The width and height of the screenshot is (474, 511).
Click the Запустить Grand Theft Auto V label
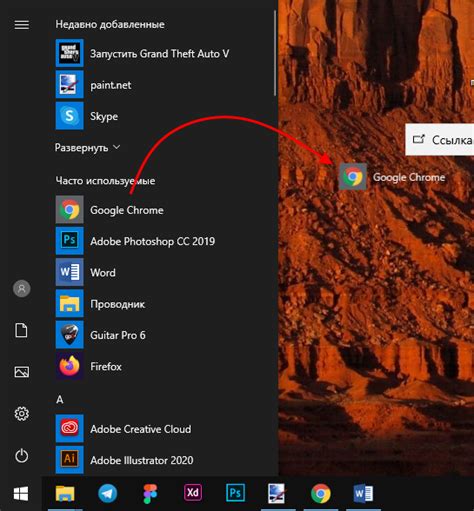click(160, 54)
